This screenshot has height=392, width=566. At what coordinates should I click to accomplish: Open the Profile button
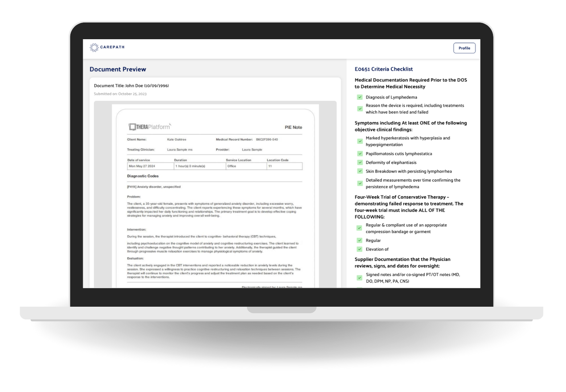tap(464, 48)
